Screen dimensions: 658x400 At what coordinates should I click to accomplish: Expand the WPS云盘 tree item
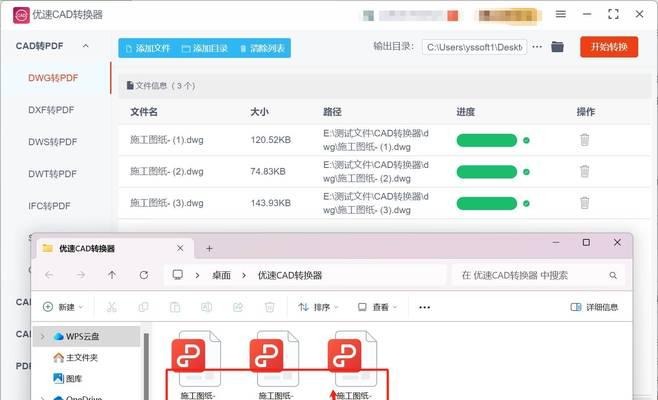(42, 336)
